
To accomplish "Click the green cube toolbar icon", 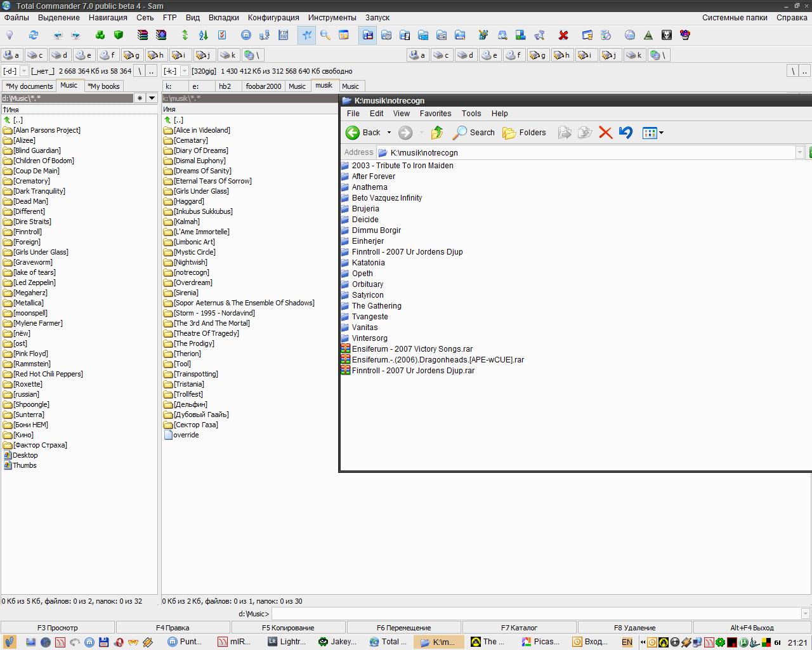I will coord(119,35).
